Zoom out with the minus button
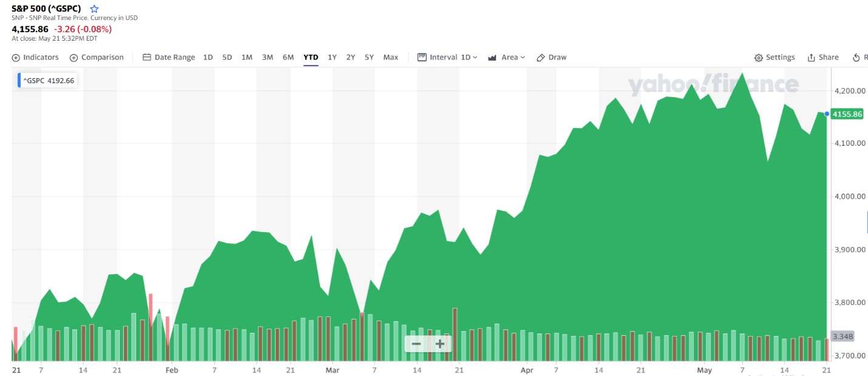This screenshot has width=868, height=376. (416, 344)
